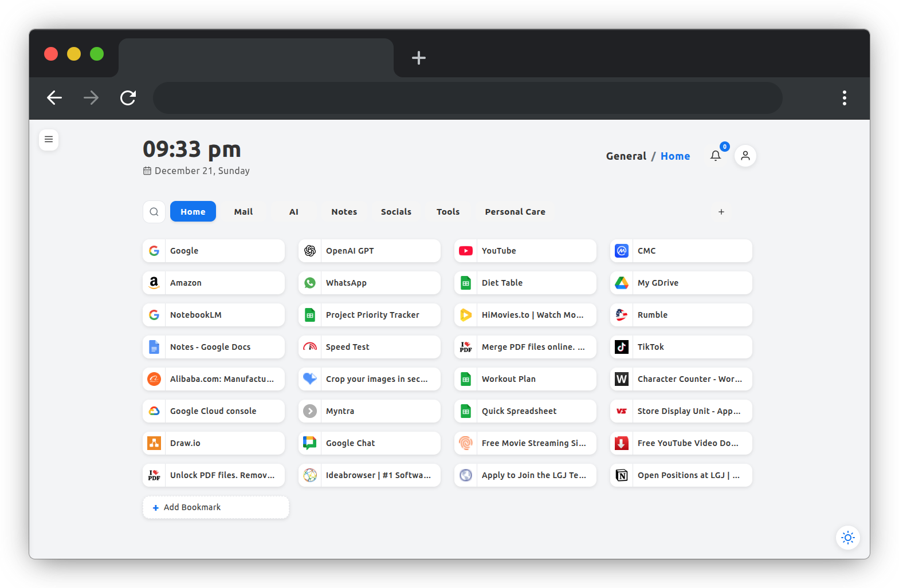Click the plus icon to add category

(721, 212)
